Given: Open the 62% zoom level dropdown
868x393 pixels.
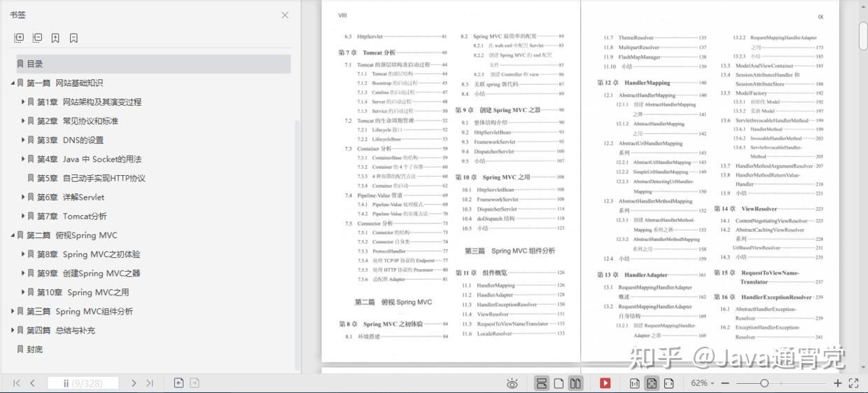Looking at the screenshot, I should [x=702, y=383].
